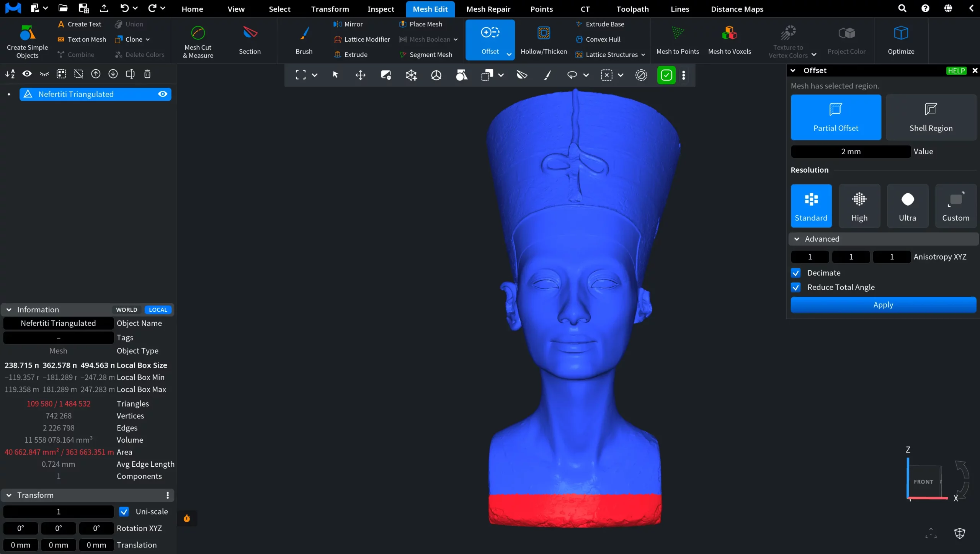980x554 pixels.
Task: Open the Hollow/Thicken tool
Action: (x=544, y=40)
